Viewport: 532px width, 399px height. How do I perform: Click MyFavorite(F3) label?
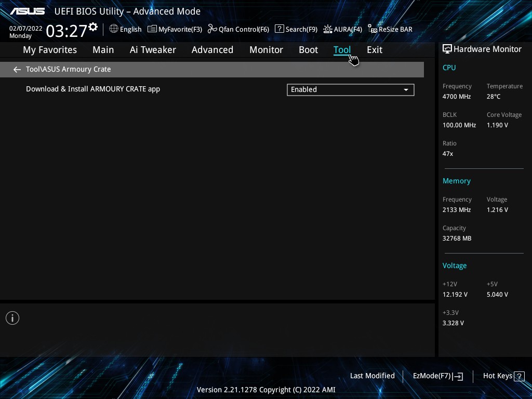[x=180, y=30]
